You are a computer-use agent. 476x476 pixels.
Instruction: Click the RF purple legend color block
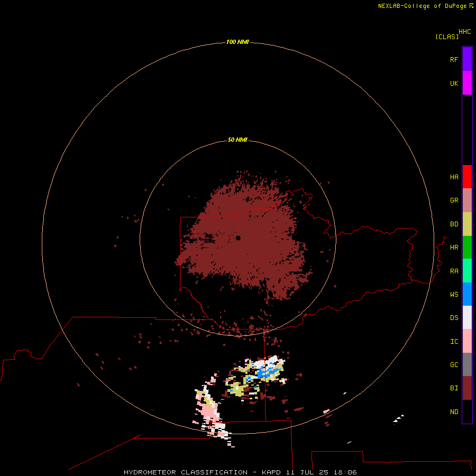(467, 59)
